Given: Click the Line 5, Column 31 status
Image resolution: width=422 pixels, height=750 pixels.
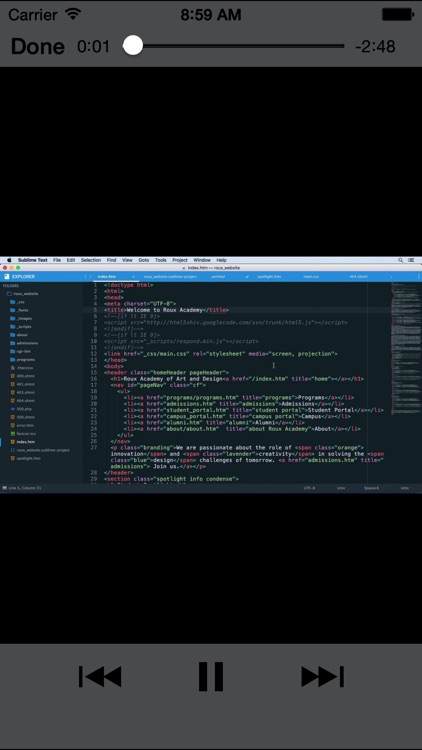Looking at the screenshot, I should 25,488.
